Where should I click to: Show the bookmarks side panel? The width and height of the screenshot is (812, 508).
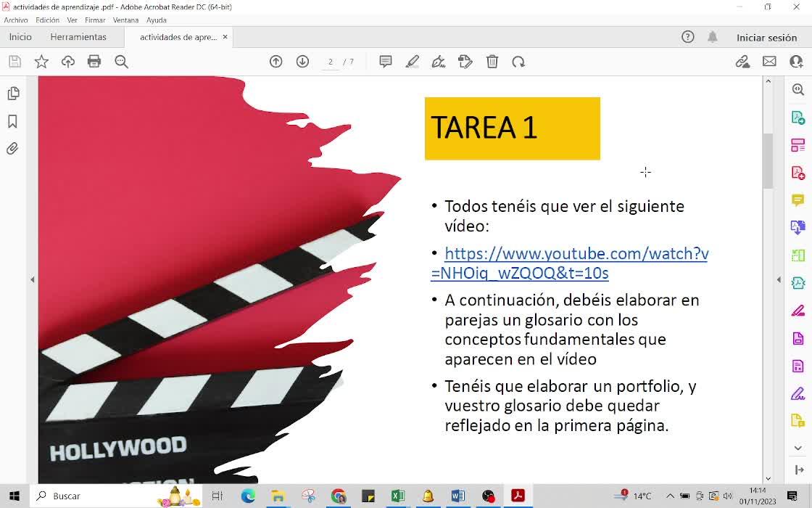click(13, 121)
